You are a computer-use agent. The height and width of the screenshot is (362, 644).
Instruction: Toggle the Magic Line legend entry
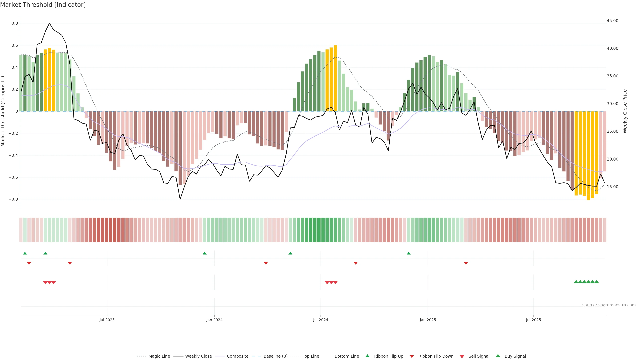pos(159,356)
